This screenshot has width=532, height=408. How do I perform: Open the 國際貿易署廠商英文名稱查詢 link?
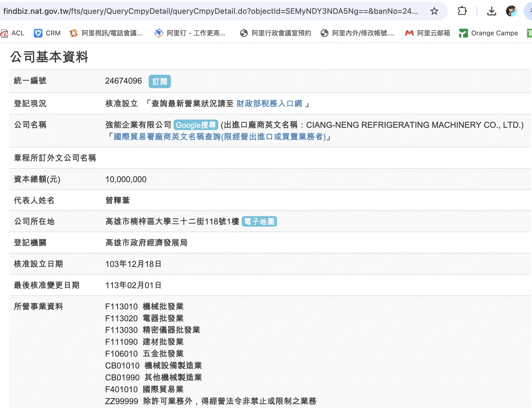[x=220, y=137]
